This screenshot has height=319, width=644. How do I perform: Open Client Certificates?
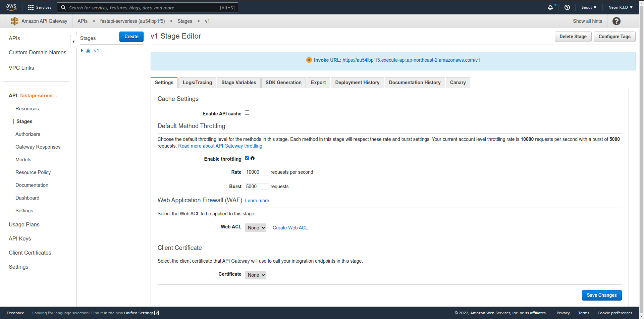tap(30, 253)
